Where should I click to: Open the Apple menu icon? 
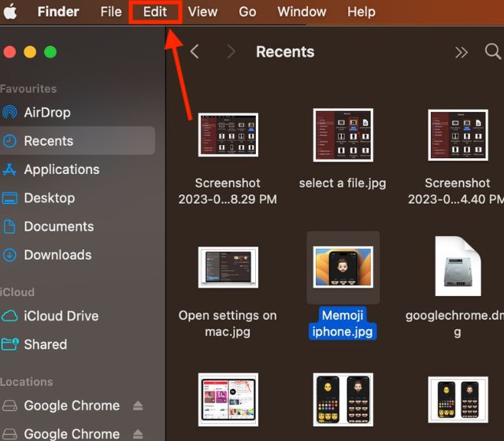(x=10, y=13)
